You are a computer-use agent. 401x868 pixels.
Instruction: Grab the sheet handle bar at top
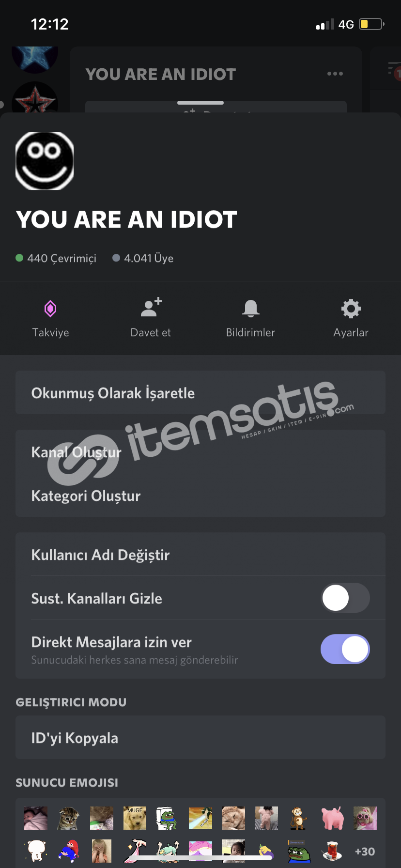[200, 103]
